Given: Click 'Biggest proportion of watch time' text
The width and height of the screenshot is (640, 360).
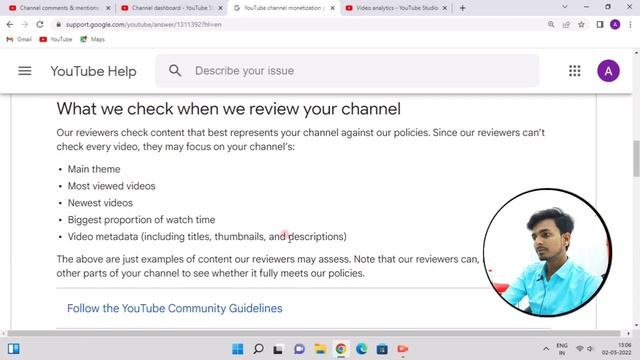Looking at the screenshot, I should (x=141, y=220).
